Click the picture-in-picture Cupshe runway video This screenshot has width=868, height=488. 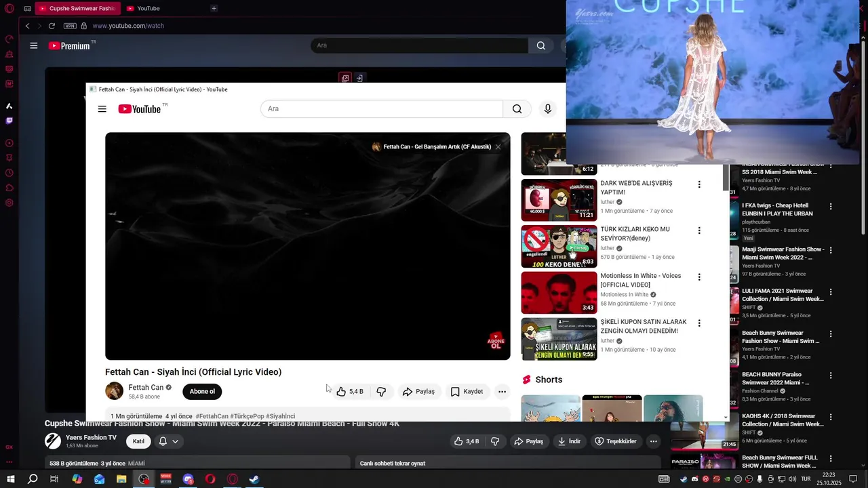coord(712,83)
